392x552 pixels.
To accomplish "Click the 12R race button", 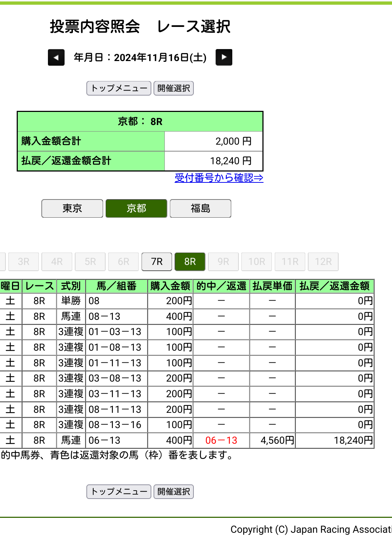I will coord(323,262).
